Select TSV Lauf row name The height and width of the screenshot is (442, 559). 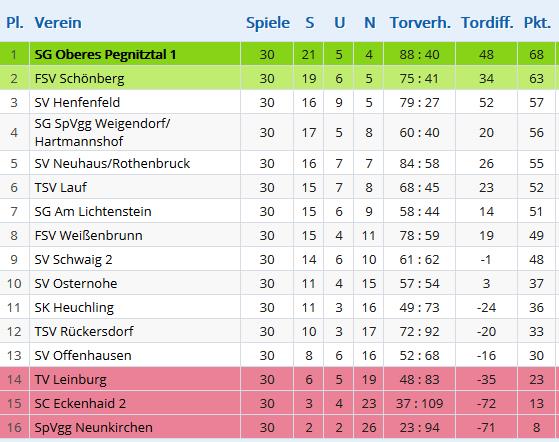(60, 187)
